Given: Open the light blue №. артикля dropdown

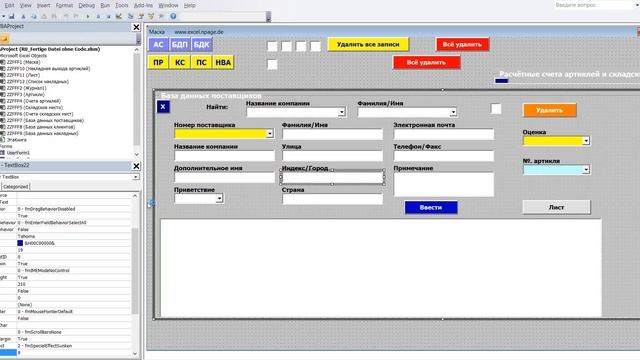Looking at the screenshot, I should (586, 169).
